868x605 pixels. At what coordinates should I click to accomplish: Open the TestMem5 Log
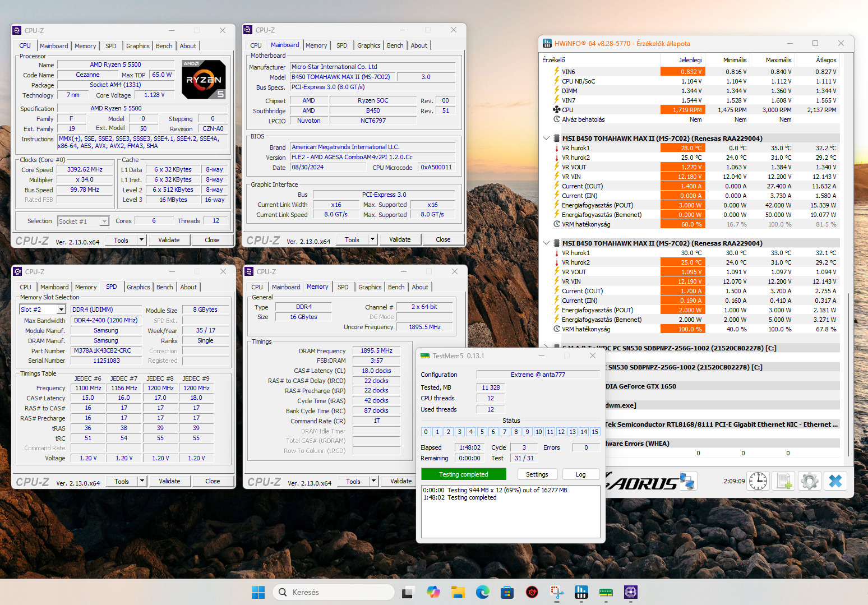pyautogui.click(x=581, y=474)
